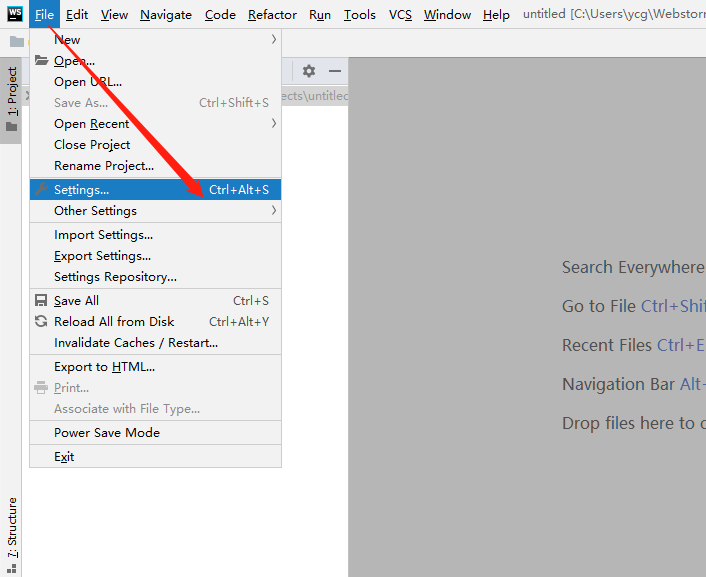This screenshot has height=577, width=706.
Task: Toggle Power Save Mode
Action: click(x=155, y=433)
